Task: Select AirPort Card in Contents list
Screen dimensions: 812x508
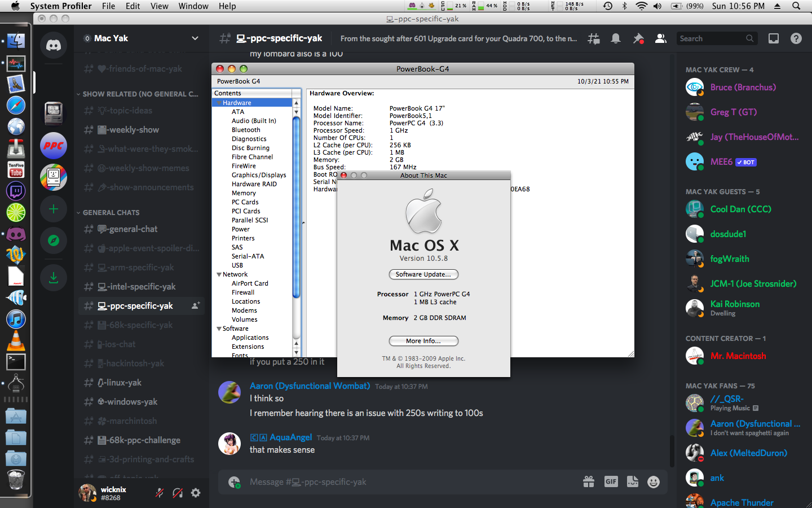Action: click(250, 283)
